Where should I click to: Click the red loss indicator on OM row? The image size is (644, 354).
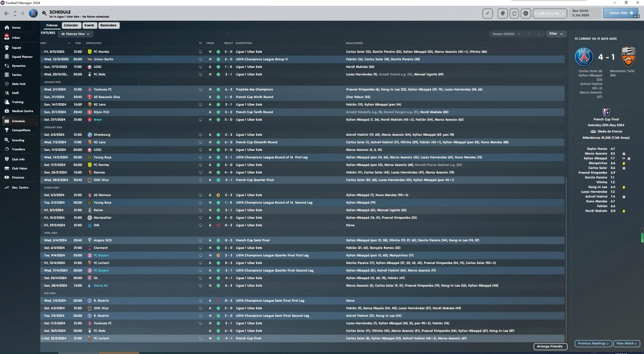click(x=218, y=225)
